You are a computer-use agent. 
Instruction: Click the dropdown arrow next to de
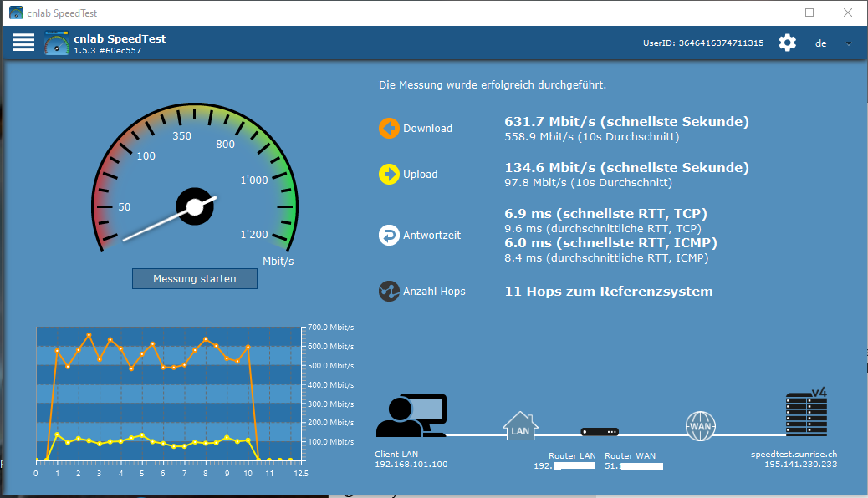[x=850, y=43]
